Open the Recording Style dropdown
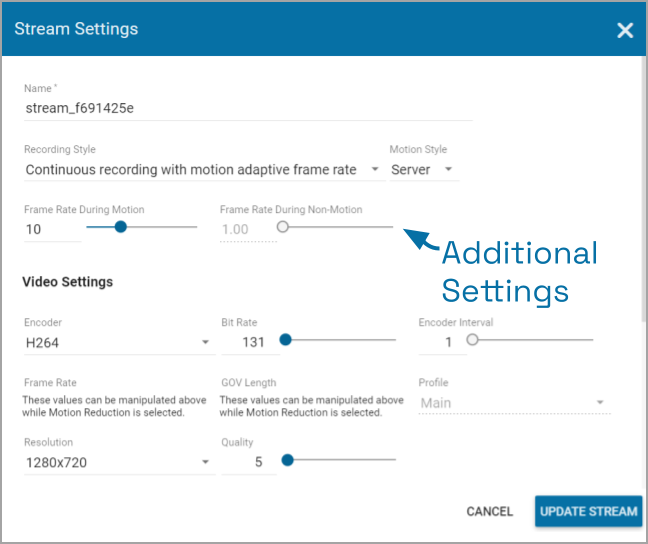 (x=200, y=170)
